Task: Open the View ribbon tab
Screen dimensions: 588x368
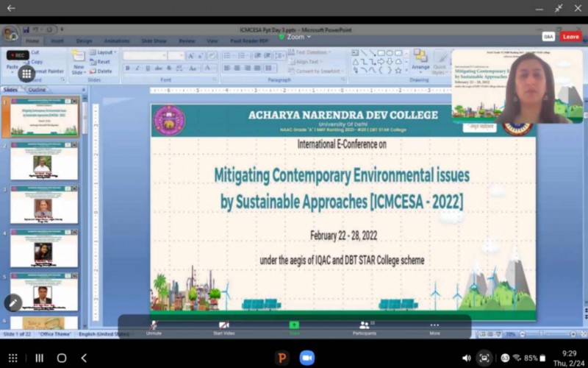Action: point(212,41)
